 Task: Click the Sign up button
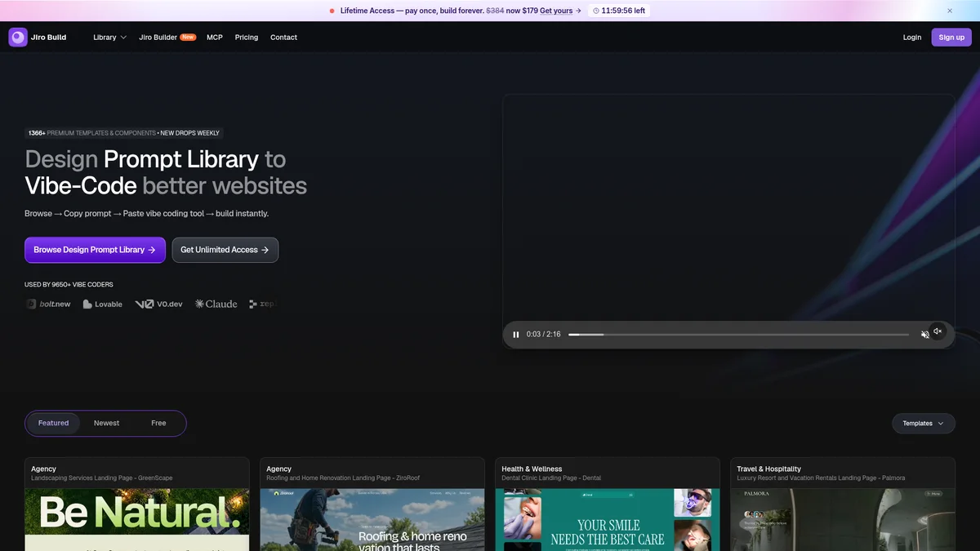coord(951,38)
